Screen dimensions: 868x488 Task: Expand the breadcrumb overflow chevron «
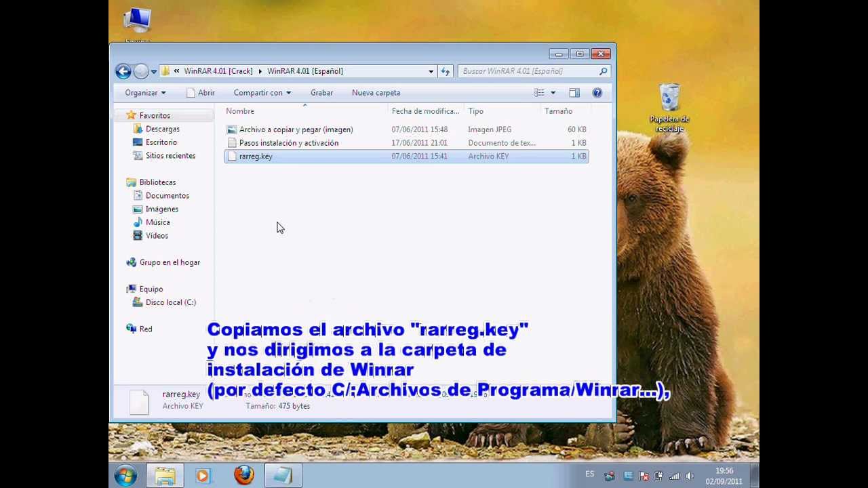(176, 71)
